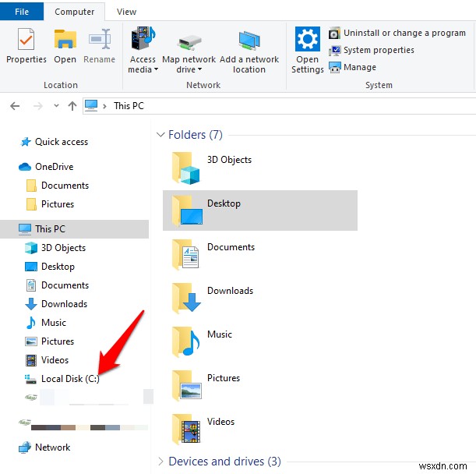Select the Videos folder icon in main pane
This screenshot has height=474, width=476.
[186, 429]
